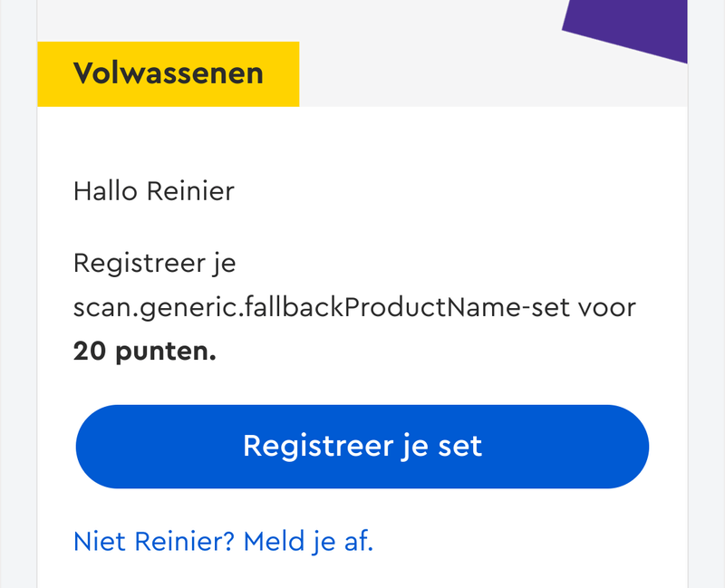Click the Niet Reinier? question text

point(154,542)
